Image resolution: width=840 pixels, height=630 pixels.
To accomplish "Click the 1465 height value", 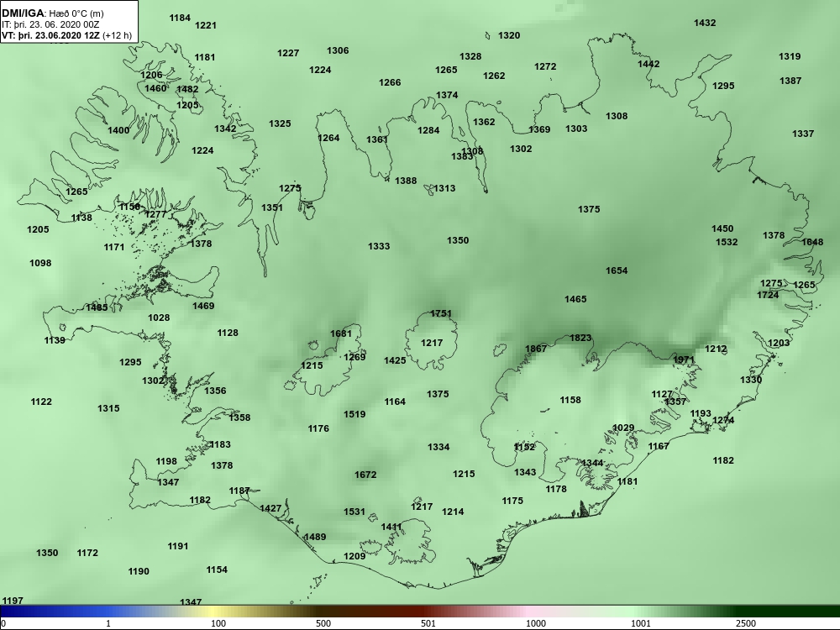I will [x=575, y=300].
